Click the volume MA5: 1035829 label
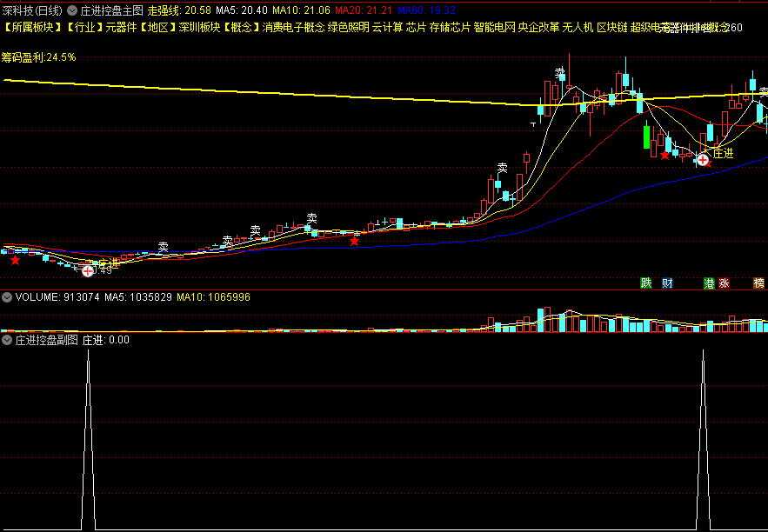Viewport: 768px width, 532px height. pyautogui.click(x=138, y=297)
